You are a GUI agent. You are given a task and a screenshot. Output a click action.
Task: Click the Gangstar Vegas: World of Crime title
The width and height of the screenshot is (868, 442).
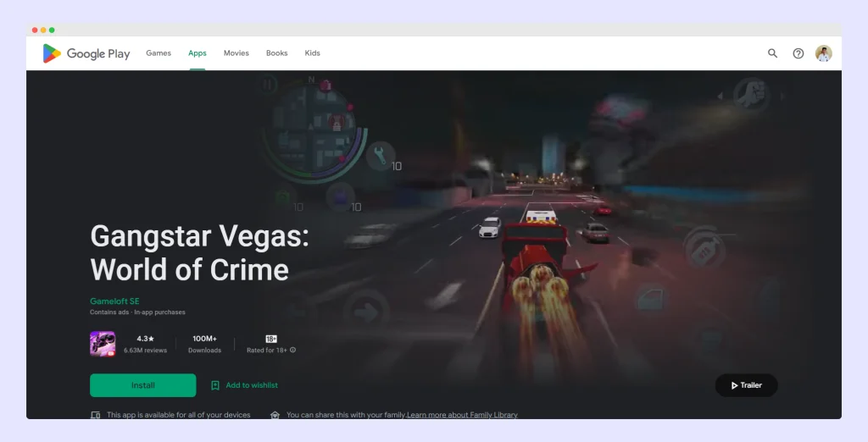[199, 253]
